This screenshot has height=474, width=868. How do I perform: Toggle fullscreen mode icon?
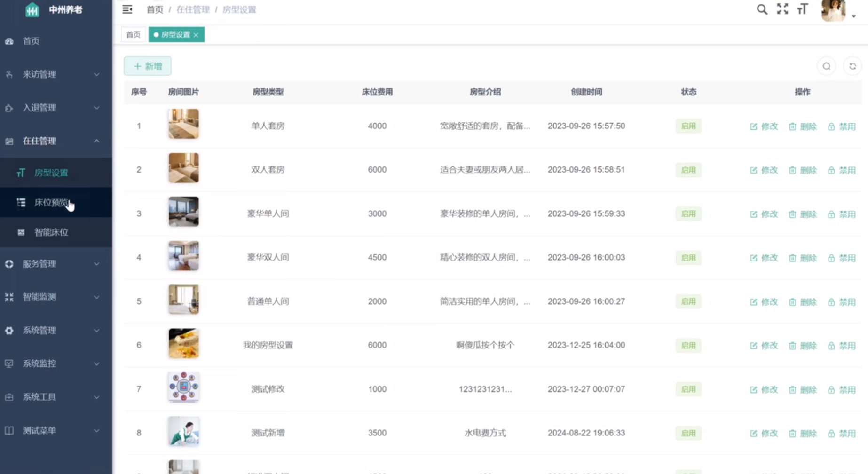[x=782, y=9]
